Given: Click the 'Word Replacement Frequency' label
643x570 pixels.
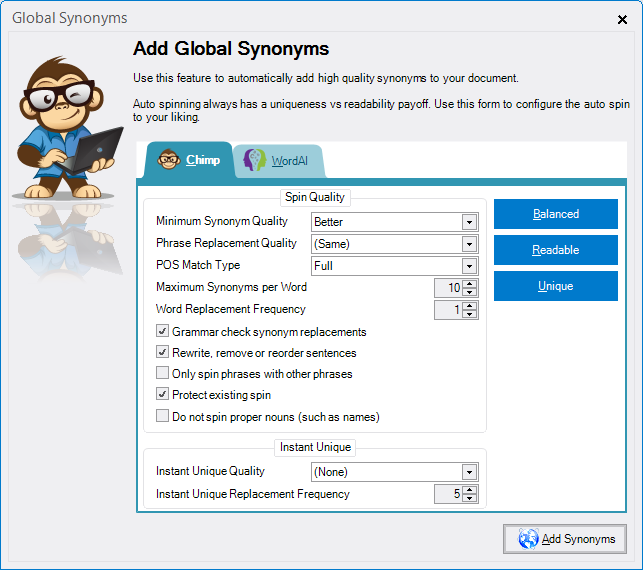Looking at the screenshot, I should pos(231,309).
